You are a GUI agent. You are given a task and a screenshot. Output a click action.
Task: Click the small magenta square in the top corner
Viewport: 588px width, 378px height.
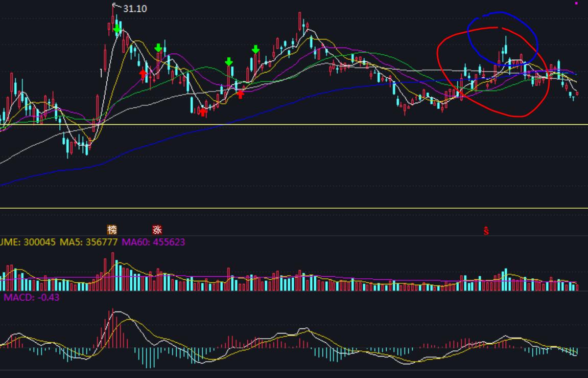(576, 3)
